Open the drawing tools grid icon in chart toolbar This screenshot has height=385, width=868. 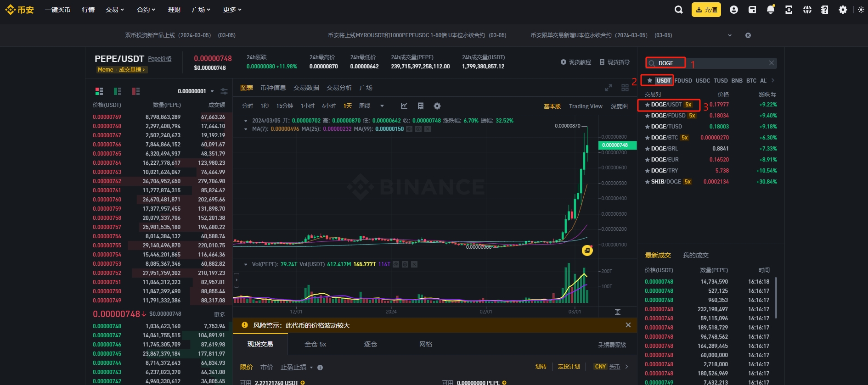tap(421, 106)
